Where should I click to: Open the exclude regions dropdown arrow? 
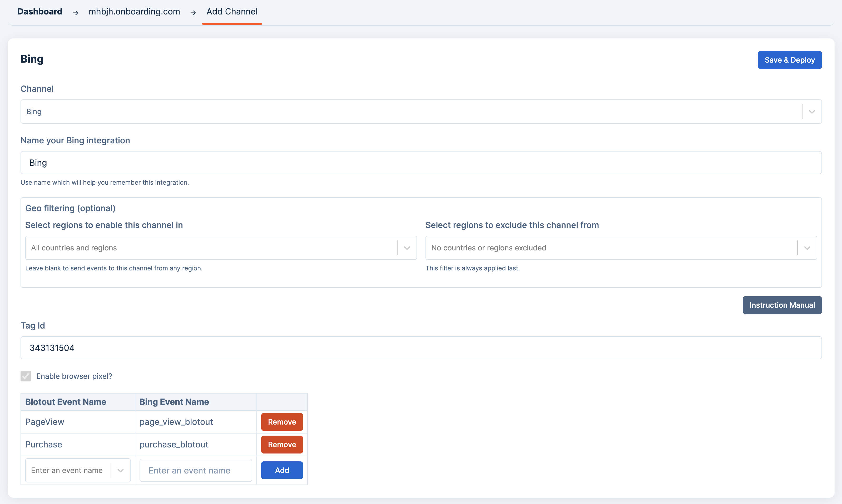pos(807,248)
